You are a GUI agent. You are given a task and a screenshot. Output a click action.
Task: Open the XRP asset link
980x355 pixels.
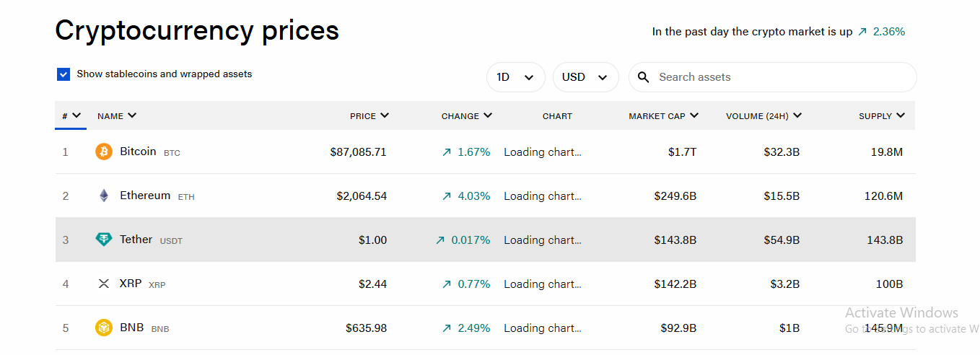coord(131,284)
